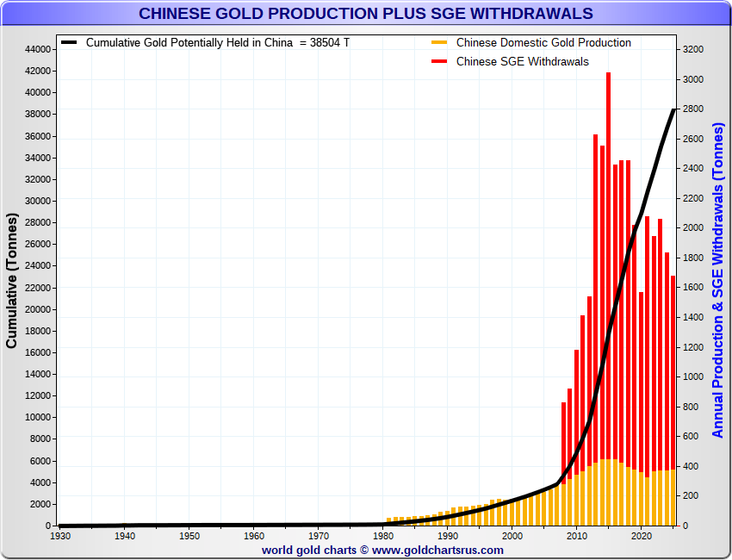
Task: Select the 800 right axis tick label
Action: pos(691,407)
